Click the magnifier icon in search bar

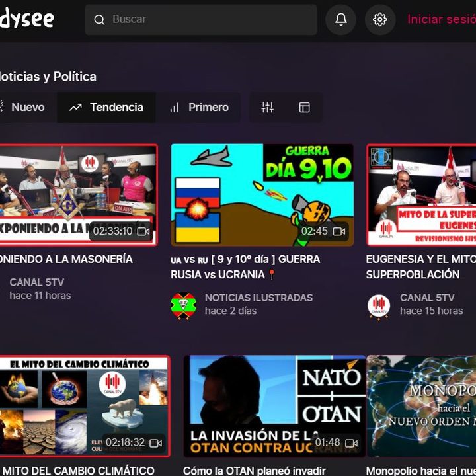[x=100, y=20]
